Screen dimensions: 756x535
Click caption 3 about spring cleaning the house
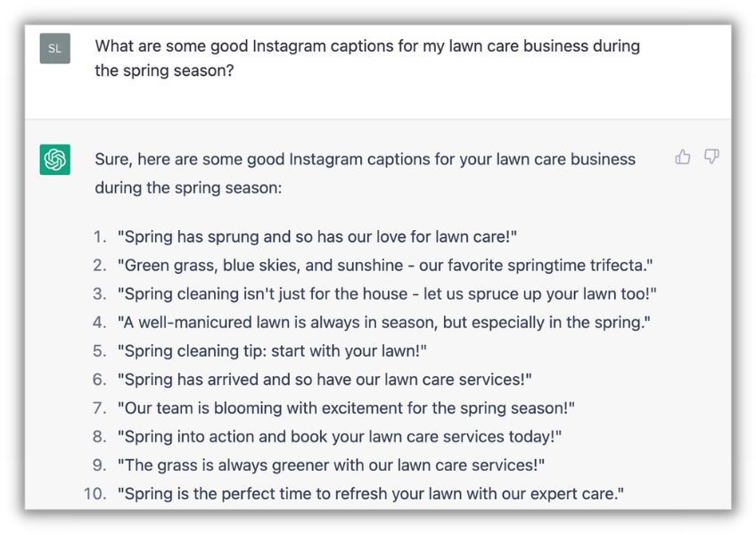(387, 293)
